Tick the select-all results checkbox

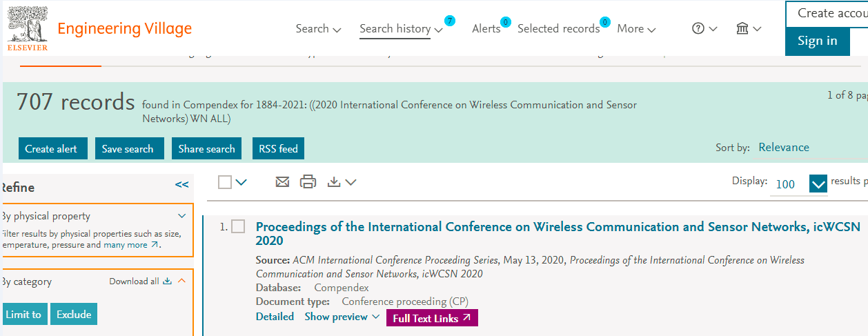225,182
